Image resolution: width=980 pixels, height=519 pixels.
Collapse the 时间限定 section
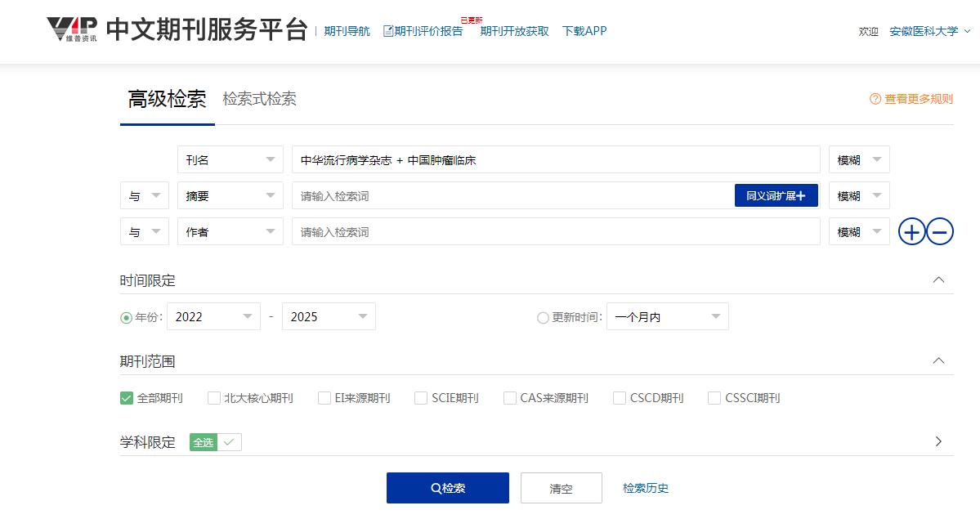pyautogui.click(x=938, y=280)
